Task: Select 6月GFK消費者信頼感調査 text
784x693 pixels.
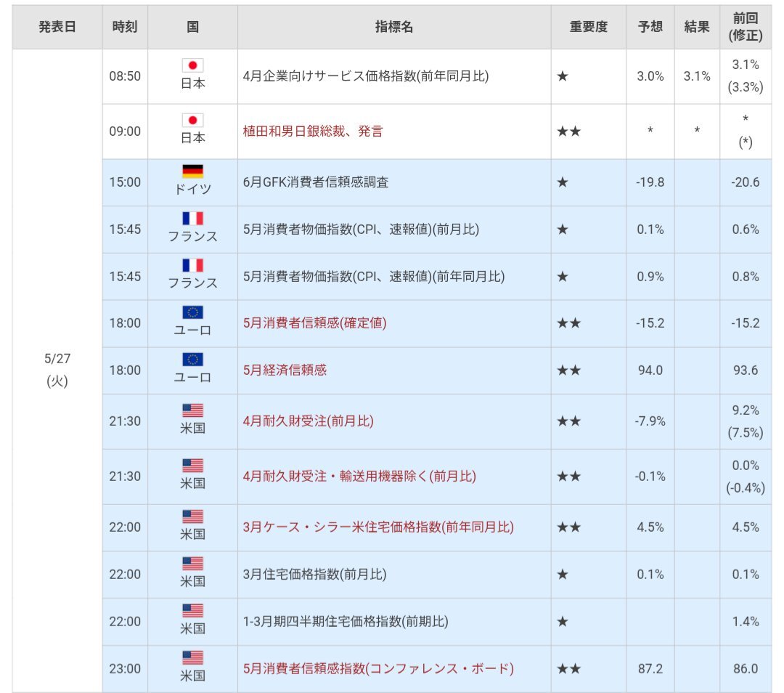Action: tap(316, 182)
